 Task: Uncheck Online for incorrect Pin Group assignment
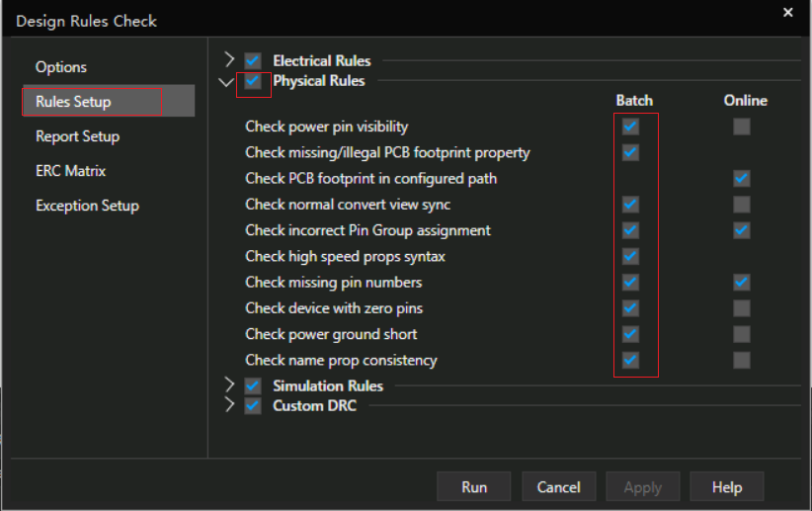click(742, 230)
